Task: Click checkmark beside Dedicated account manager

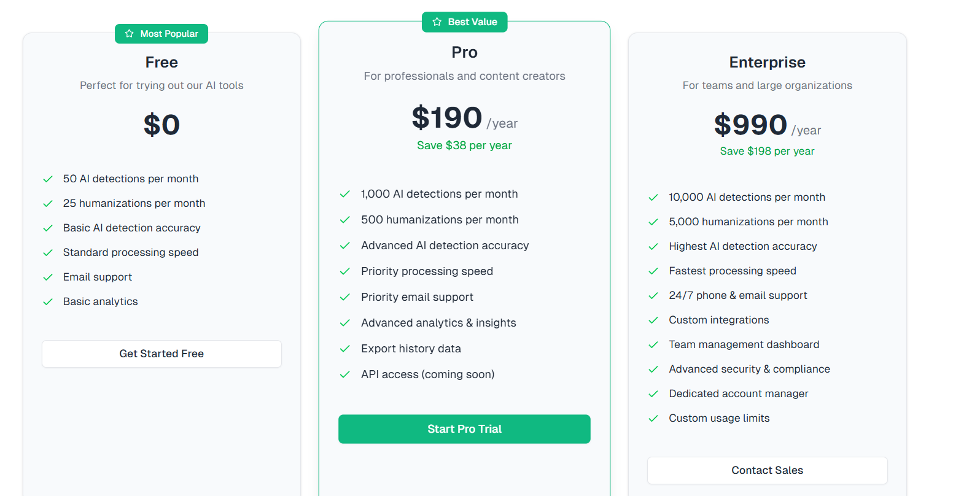Action: [x=653, y=394]
